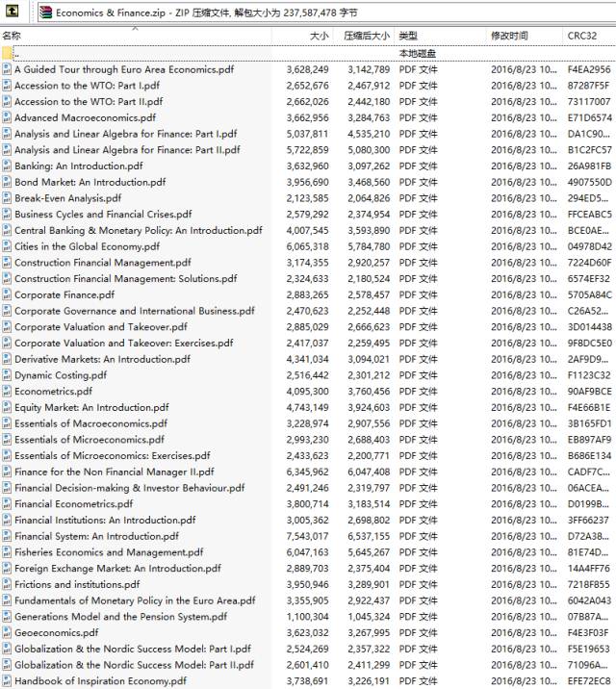Screen dimensions: 616x689
Task: Click the WinRAR archive icon in address bar
Action: (x=45, y=13)
